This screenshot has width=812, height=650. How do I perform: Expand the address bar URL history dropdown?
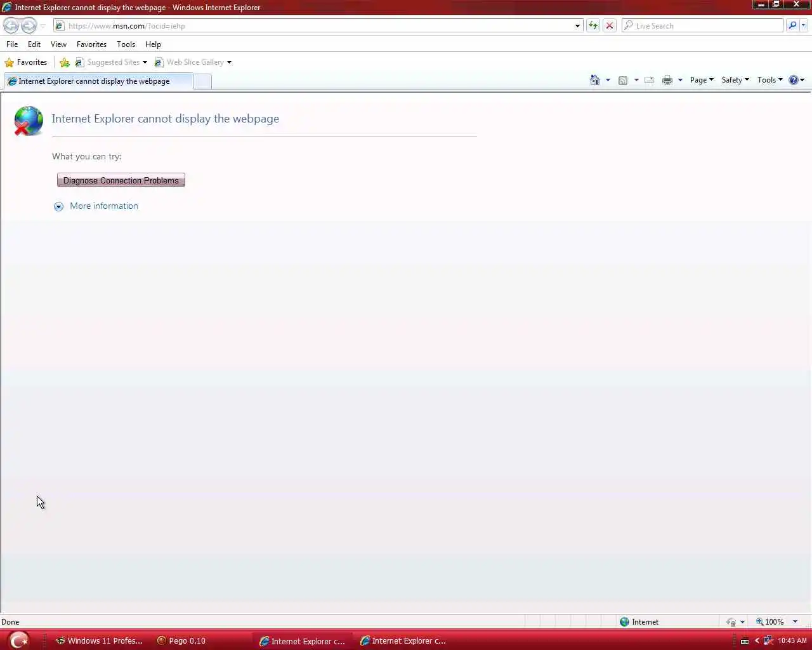577,26
